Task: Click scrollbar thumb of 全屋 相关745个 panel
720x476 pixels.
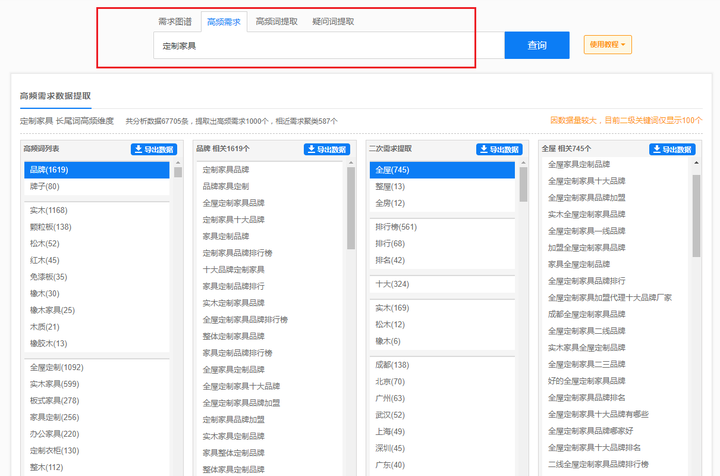Action: click(697, 216)
